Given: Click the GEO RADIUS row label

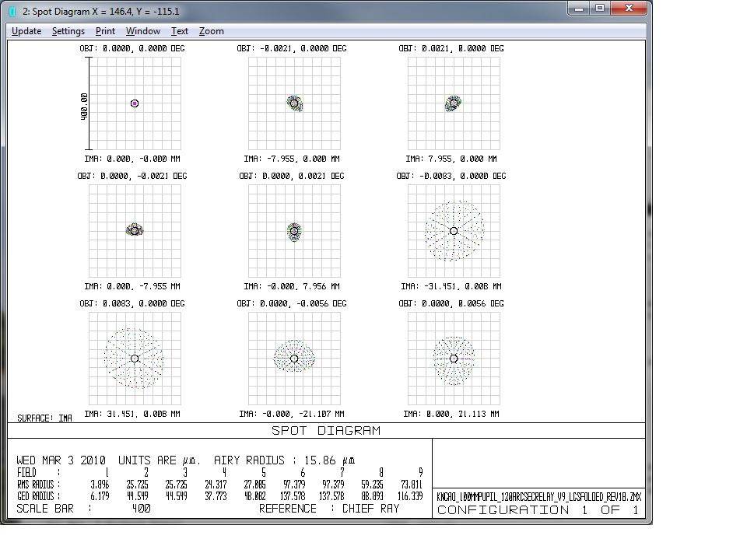Looking at the screenshot, I should click(x=38, y=496).
